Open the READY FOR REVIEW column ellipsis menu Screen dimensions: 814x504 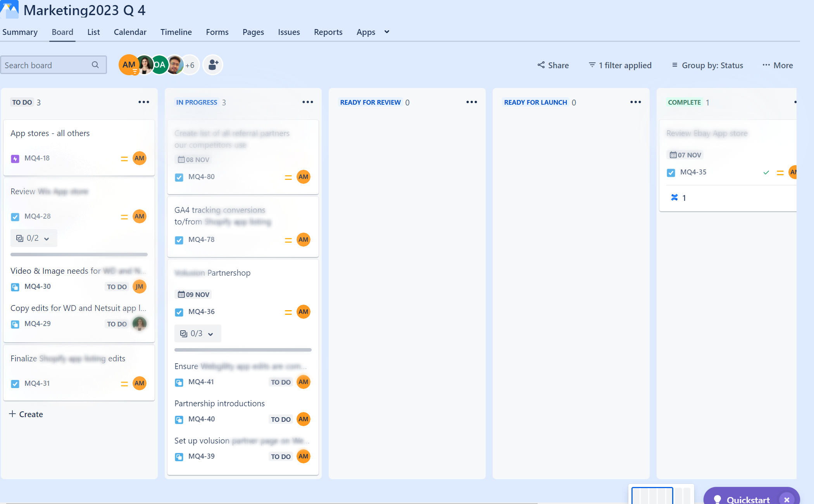472,102
